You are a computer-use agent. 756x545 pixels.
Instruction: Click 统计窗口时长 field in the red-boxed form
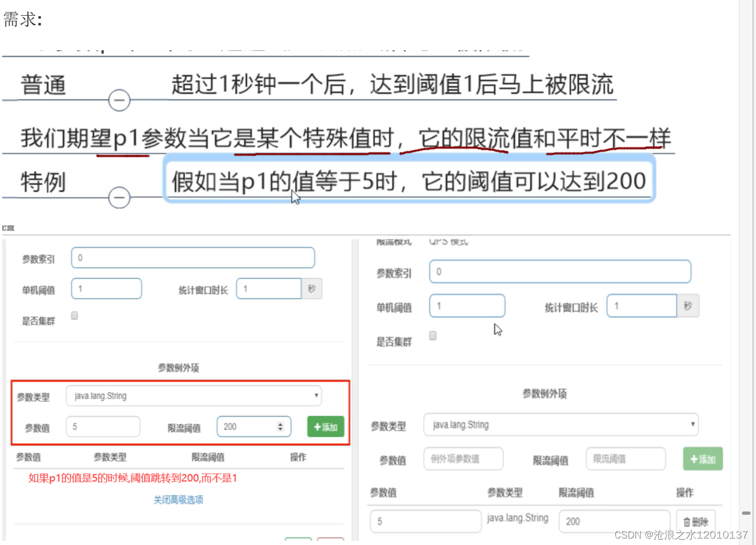[x=269, y=288]
